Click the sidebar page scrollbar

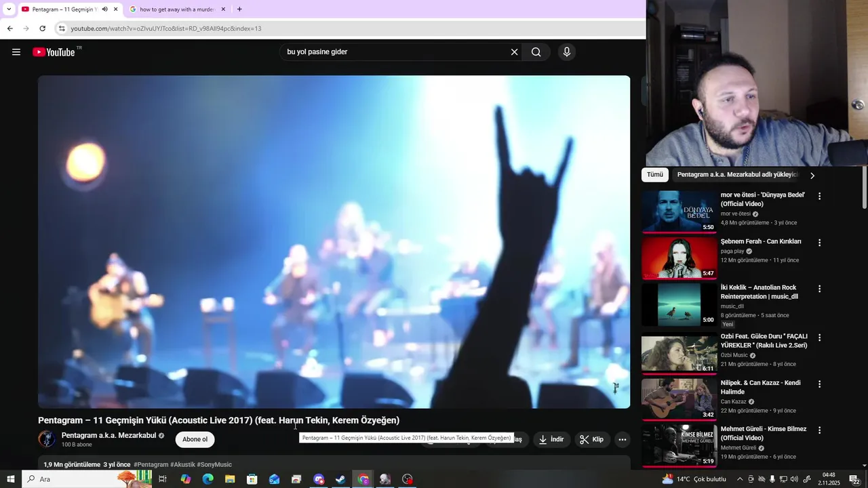pos(864,188)
